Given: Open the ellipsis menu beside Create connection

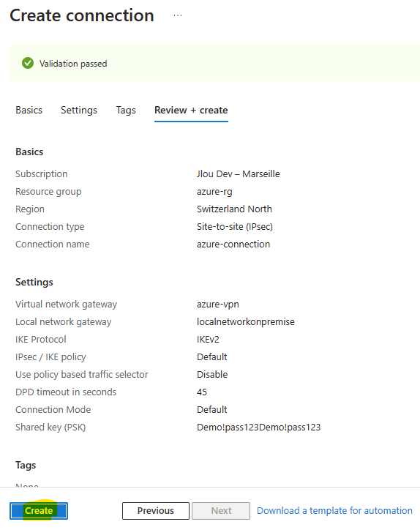Looking at the screenshot, I should [178, 15].
